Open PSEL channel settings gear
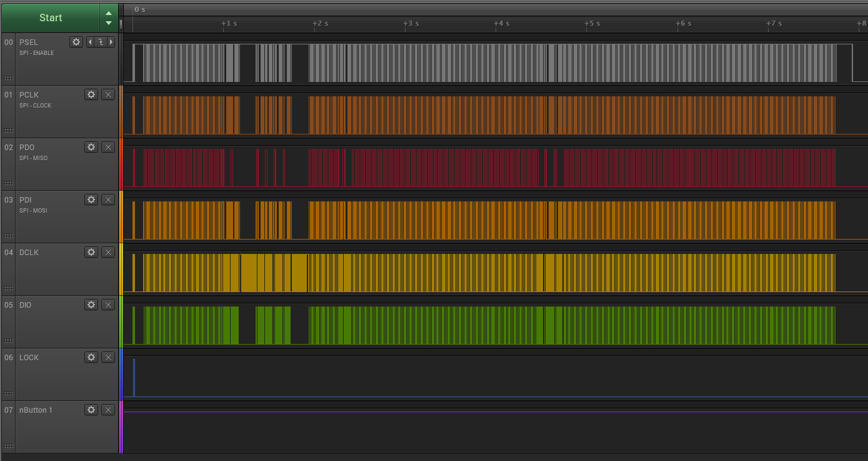Viewport: 868px width, 461px height. pyautogui.click(x=76, y=42)
